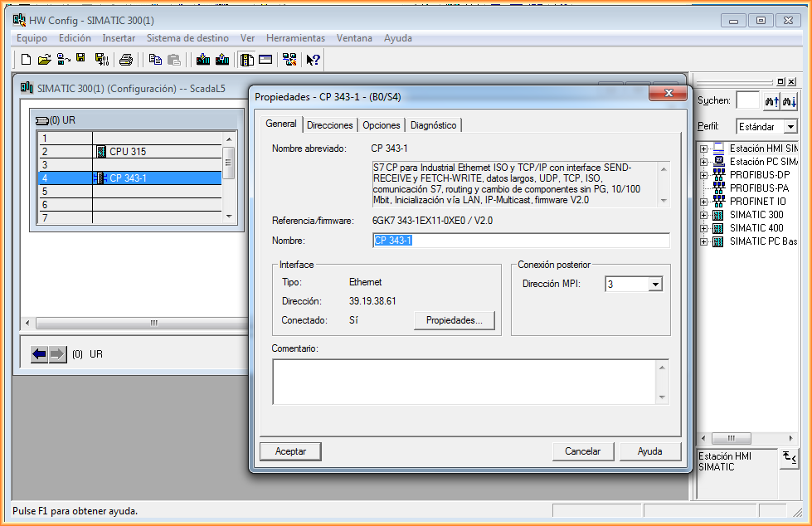Open the Dirección MPI dropdown
The width and height of the screenshot is (812, 526).
[655, 285]
